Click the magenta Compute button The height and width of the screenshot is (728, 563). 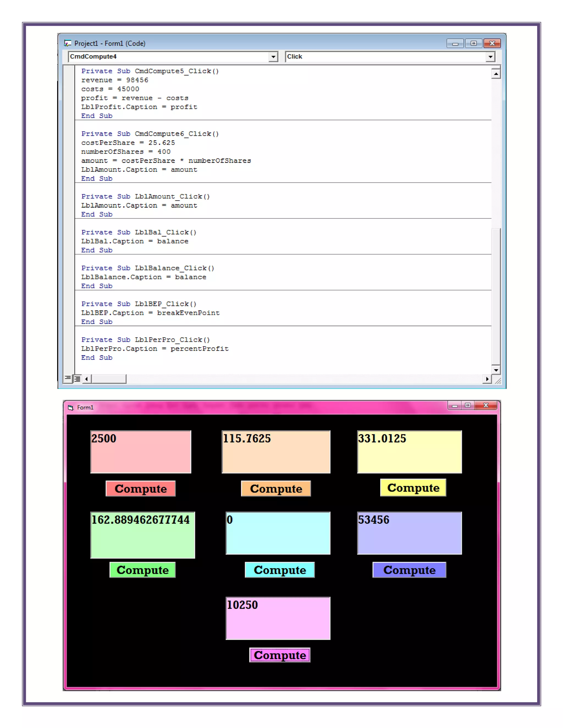tap(280, 655)
